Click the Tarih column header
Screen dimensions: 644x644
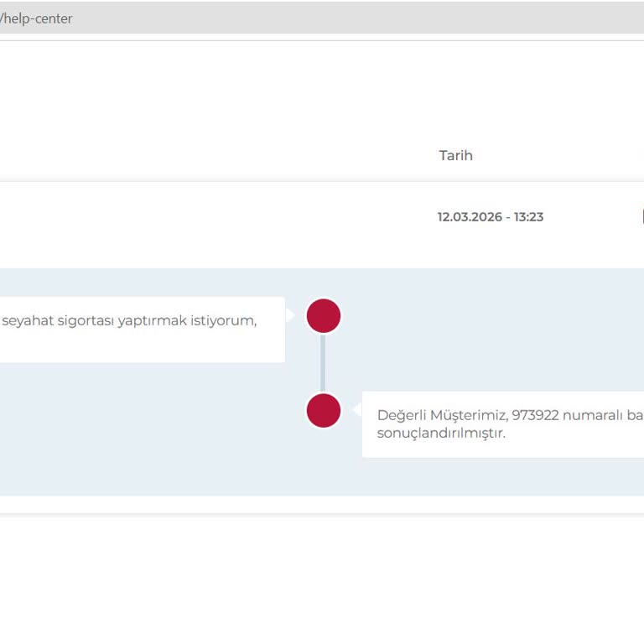[x=455, y=156]
